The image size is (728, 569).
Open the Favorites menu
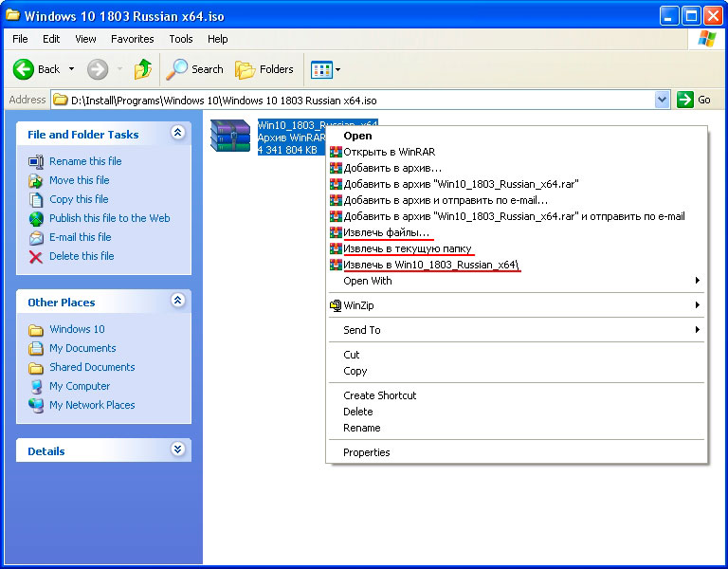(x=133, y=39)
